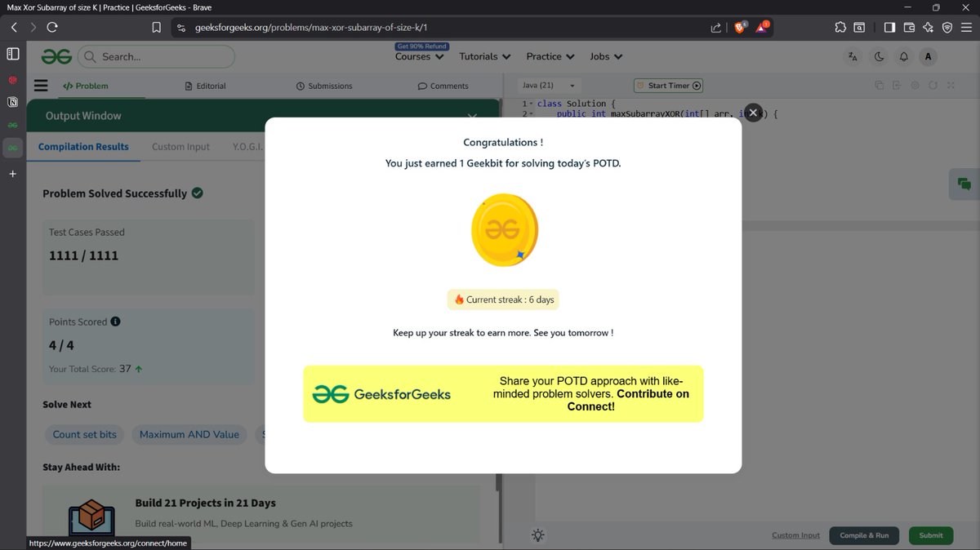Viewport: 980px width, 550px height.
Task: Close the Output Window panel
Action: point(472,117)
